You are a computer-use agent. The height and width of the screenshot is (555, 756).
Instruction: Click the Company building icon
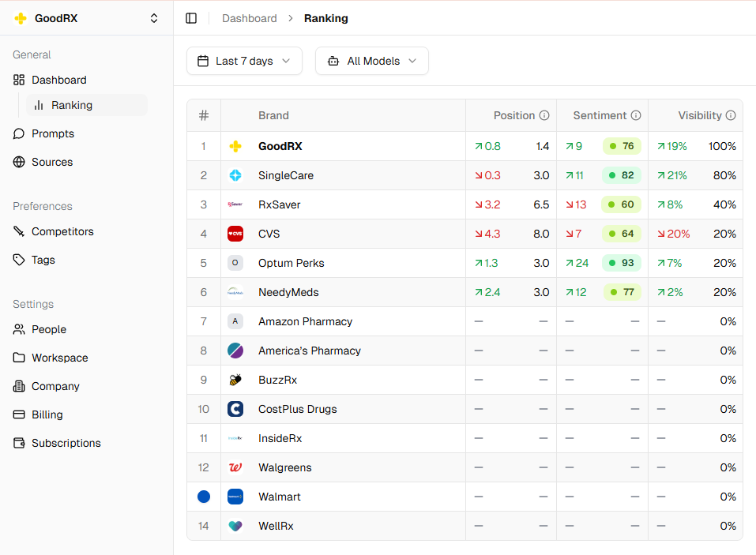pyautogui.click(x=19, y=386)
